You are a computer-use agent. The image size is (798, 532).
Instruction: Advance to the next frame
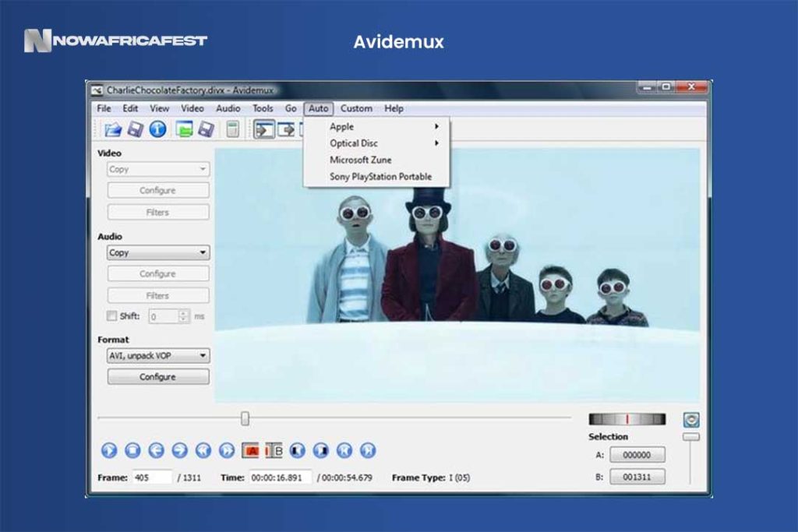tap(180, 450)
